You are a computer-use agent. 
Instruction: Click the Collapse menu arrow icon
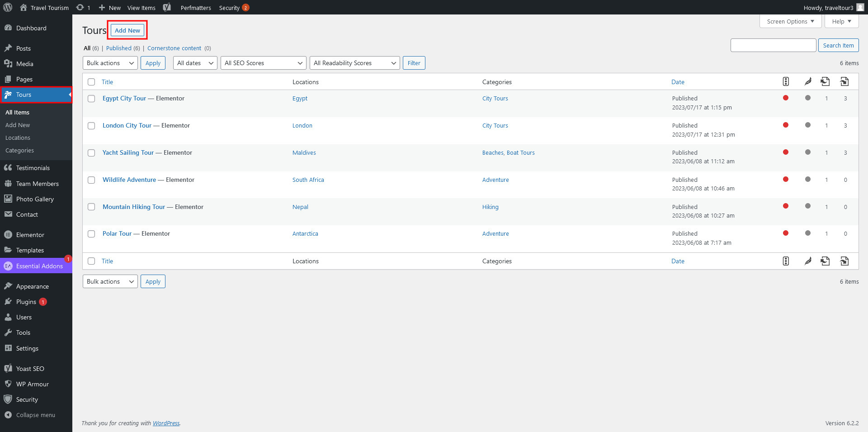8,415
